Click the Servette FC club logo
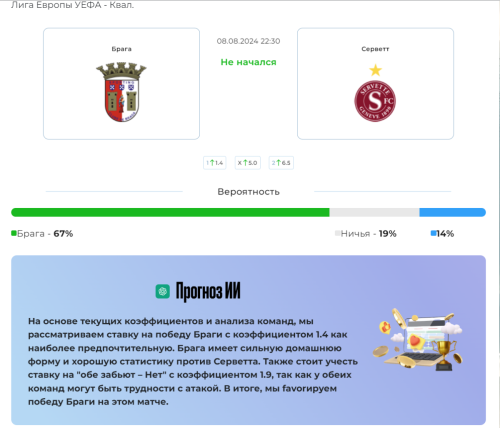Screen dimensions: 500x428 [x=375, y=101]
